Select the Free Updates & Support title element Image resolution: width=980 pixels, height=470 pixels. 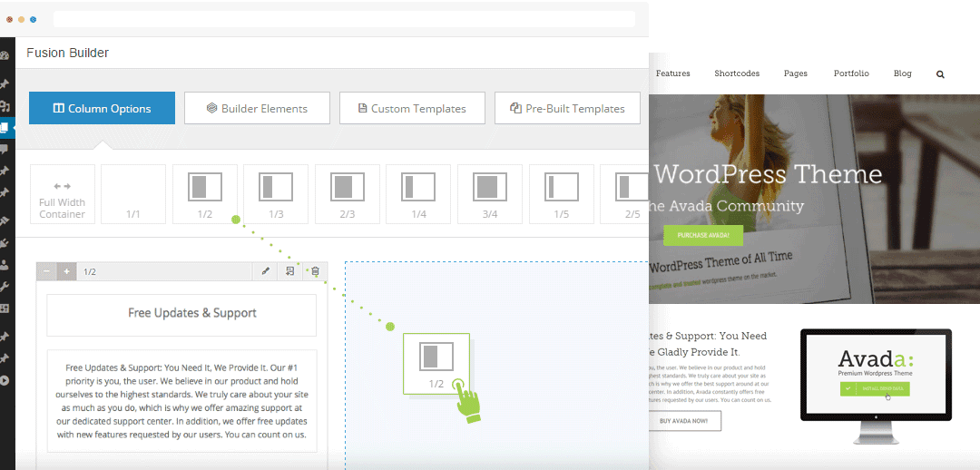[x=181, y=315]
